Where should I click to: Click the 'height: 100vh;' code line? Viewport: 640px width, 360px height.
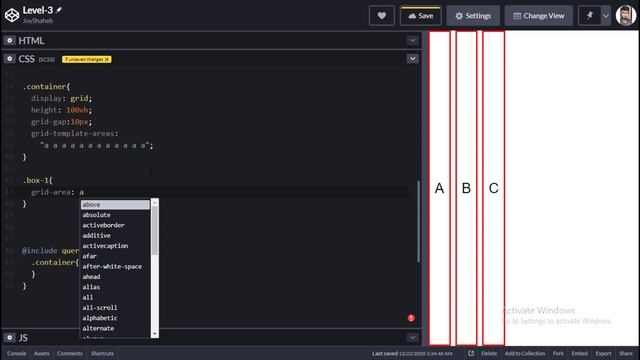pyautogui.click(x=62, y=110)
